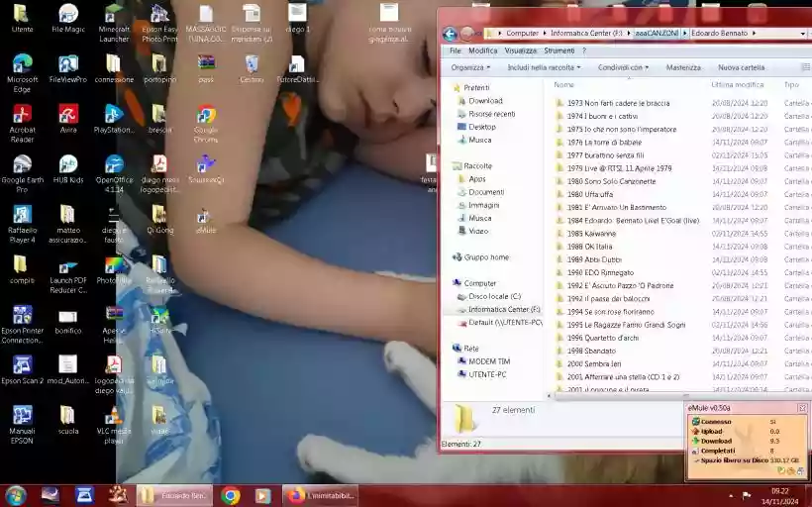Viewport: 812px width, 507px height.
Task: Open the VLC media player shortcut
Action: (x=114, y=417)
